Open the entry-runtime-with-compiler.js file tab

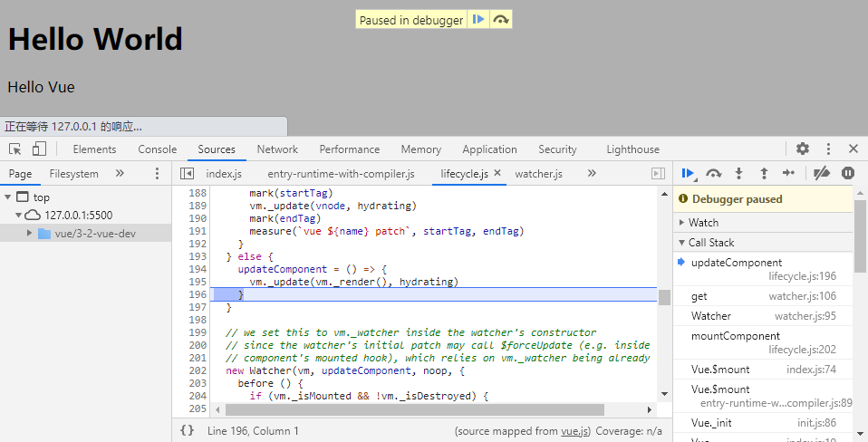[341, 174]
